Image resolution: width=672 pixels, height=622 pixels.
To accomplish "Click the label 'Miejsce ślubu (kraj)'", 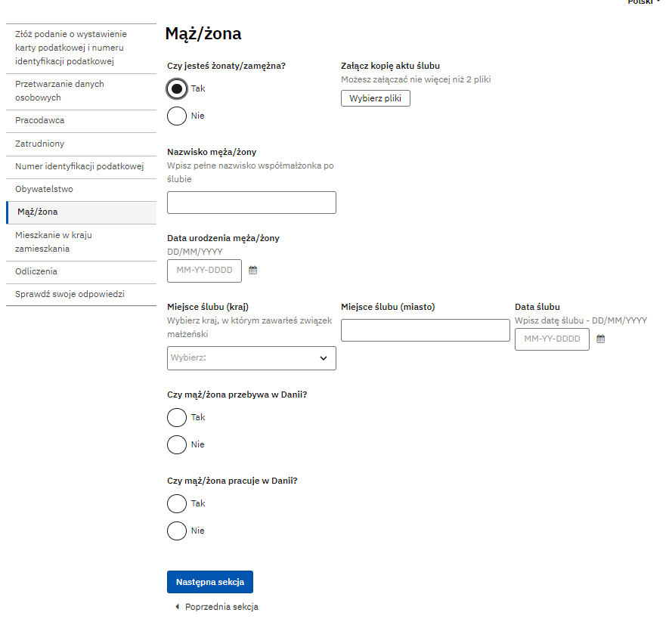I will click(x=208, y=307).
